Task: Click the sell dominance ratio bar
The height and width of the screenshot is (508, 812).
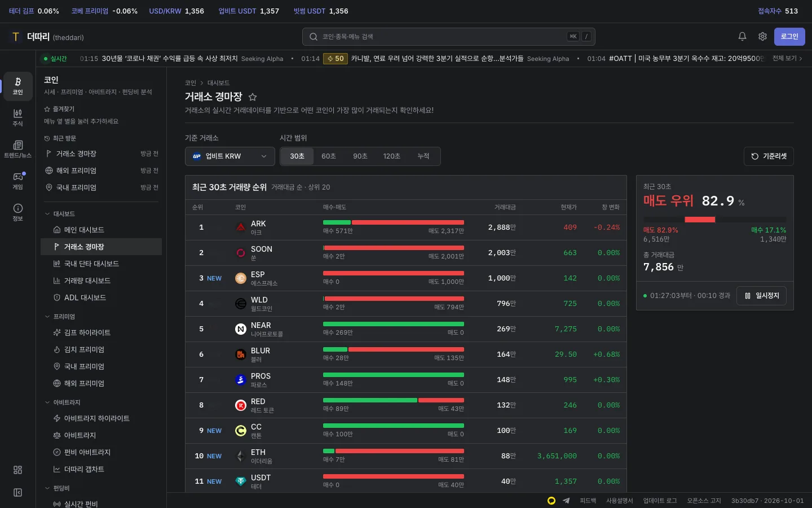Action: click(x=715, y=220)
